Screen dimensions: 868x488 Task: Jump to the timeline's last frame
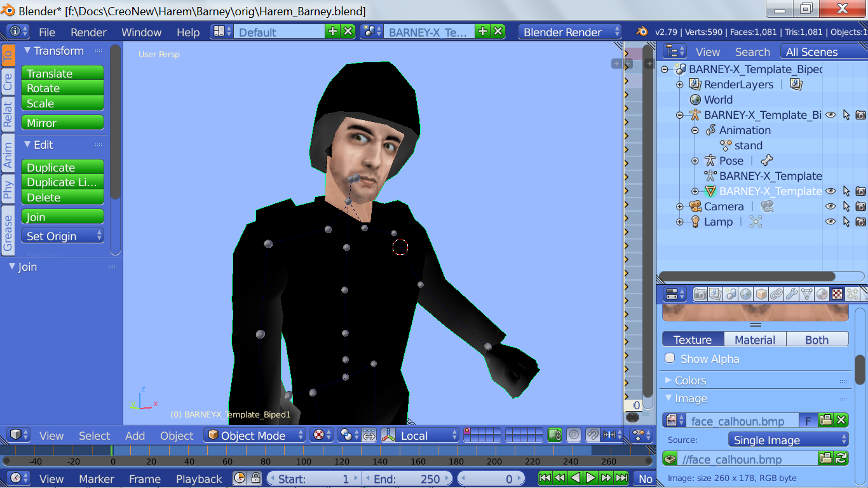pyautogui.click(x=621, y=478)
